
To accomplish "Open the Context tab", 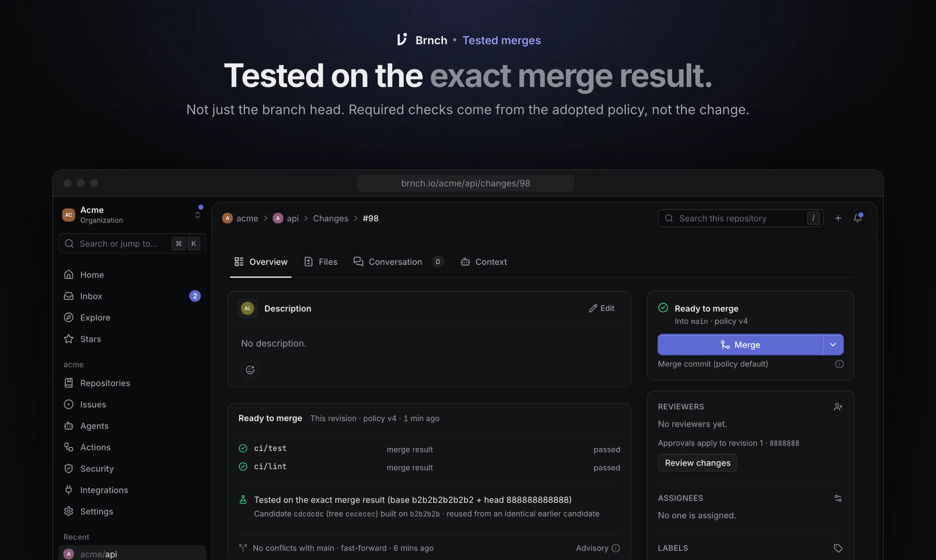I will pos(483,262).
